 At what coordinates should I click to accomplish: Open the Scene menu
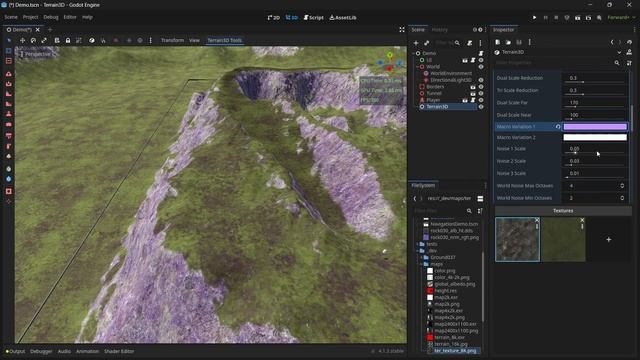11,17
